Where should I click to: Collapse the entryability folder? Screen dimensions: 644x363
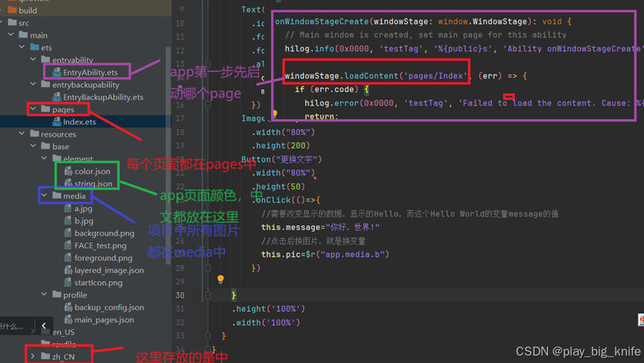[34, 60]
